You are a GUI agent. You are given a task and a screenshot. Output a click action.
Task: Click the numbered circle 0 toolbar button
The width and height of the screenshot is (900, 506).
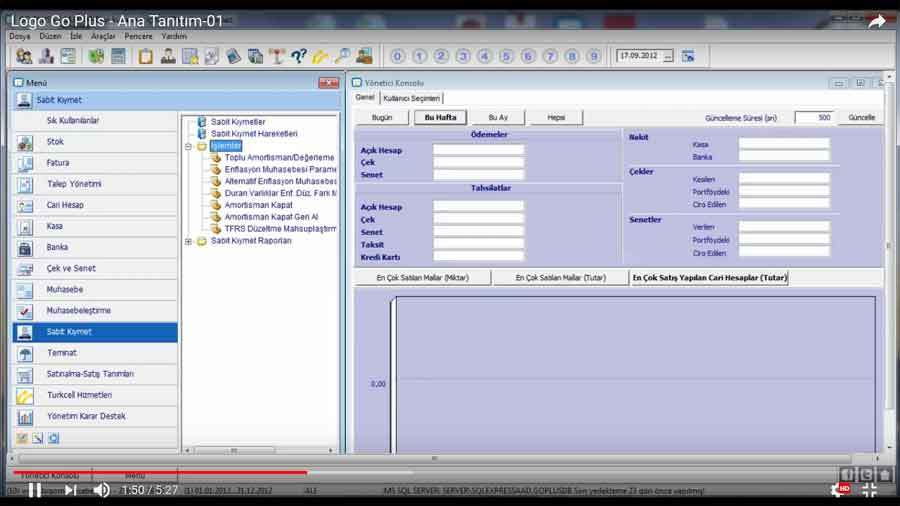tap(397, 56)
